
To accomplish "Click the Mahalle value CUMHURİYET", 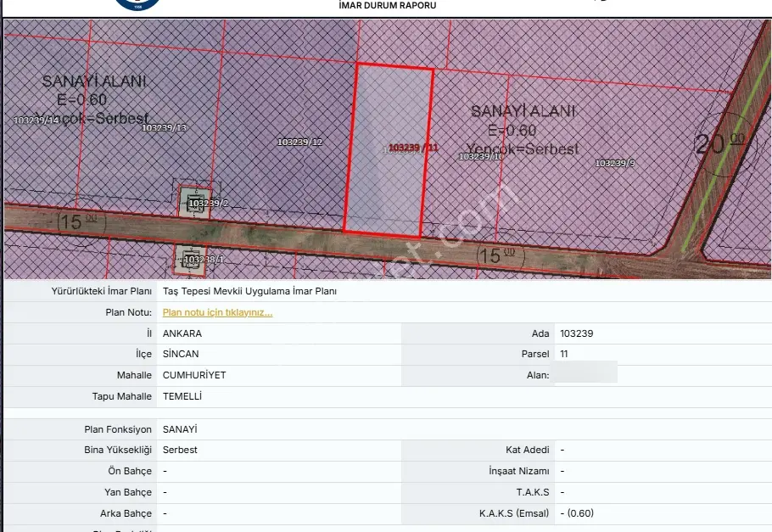I will coord(194,375).
